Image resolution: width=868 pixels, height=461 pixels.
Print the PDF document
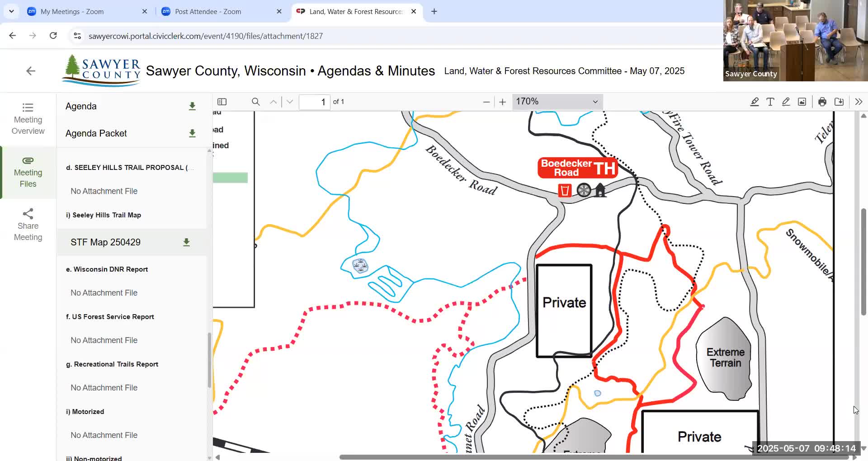pyautogui.click(x=822, y=102)
